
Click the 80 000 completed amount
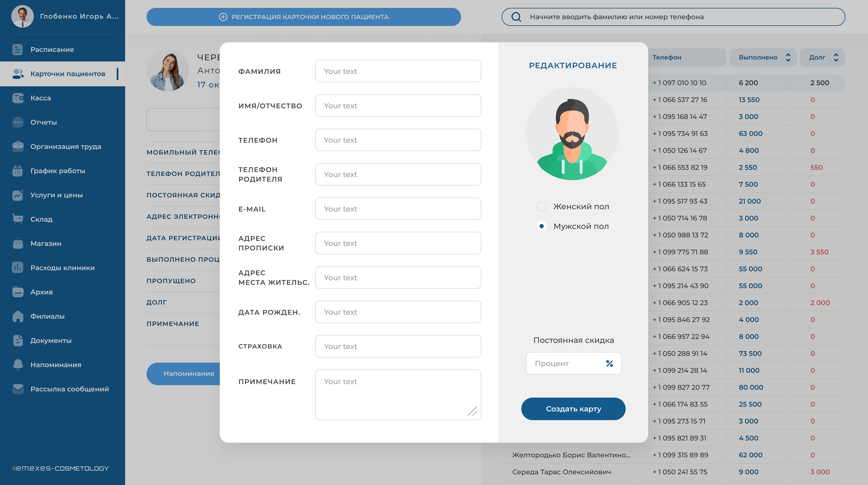click(x=751, y=387)
